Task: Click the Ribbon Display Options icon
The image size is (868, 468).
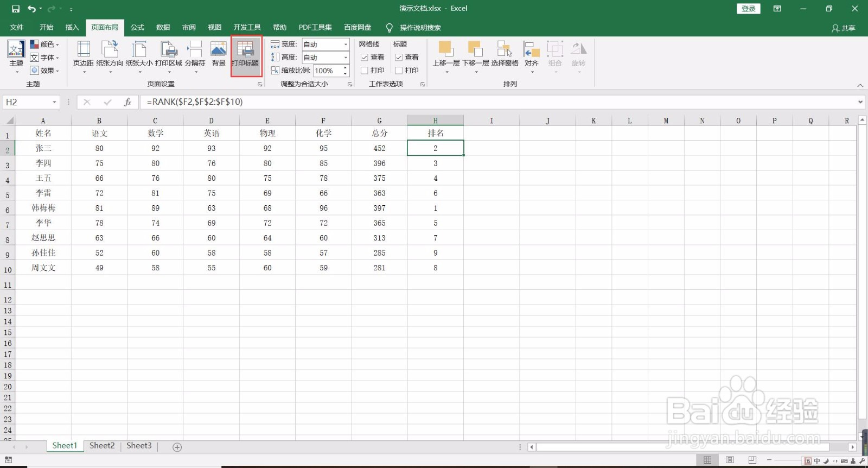Action: 777,9
